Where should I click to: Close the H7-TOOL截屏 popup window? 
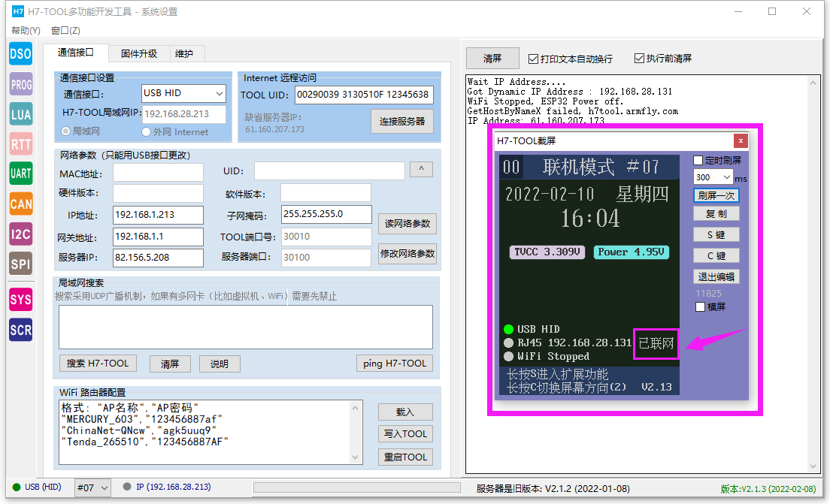click(741, 140)
